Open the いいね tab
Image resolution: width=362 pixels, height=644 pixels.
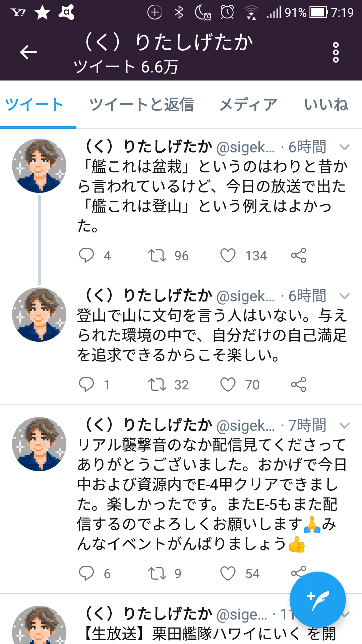(326, 105)
